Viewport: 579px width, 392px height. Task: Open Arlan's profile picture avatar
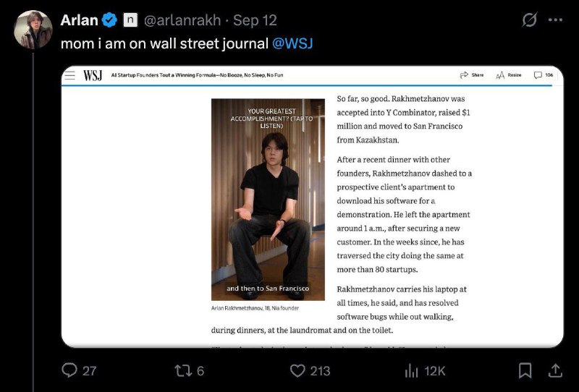[x=34, y=29]
